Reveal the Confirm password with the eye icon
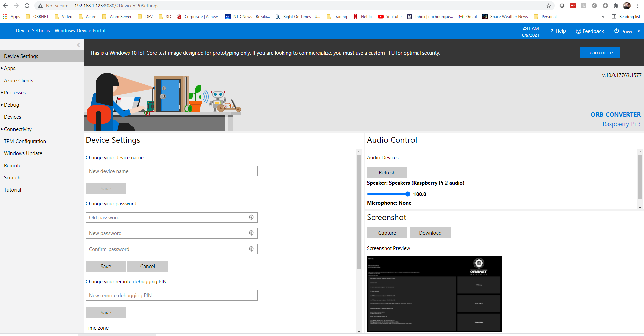The image size is (644, 336). [251, 249]
